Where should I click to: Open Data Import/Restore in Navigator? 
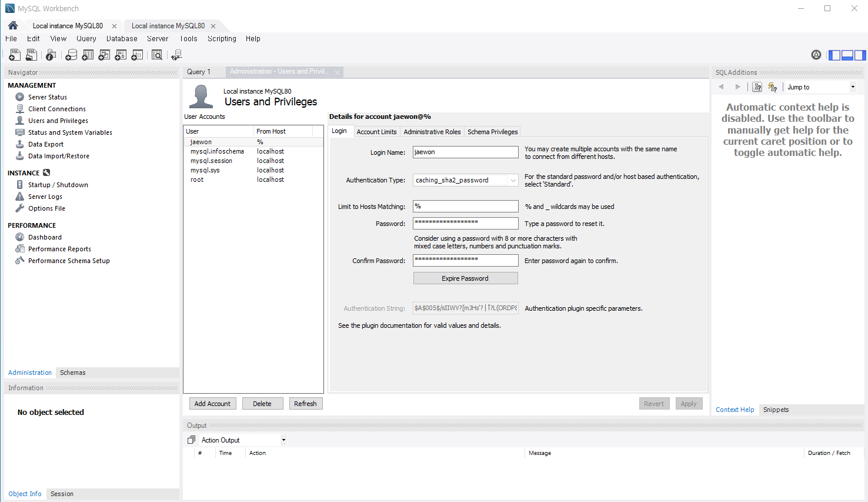coord(59,156)
